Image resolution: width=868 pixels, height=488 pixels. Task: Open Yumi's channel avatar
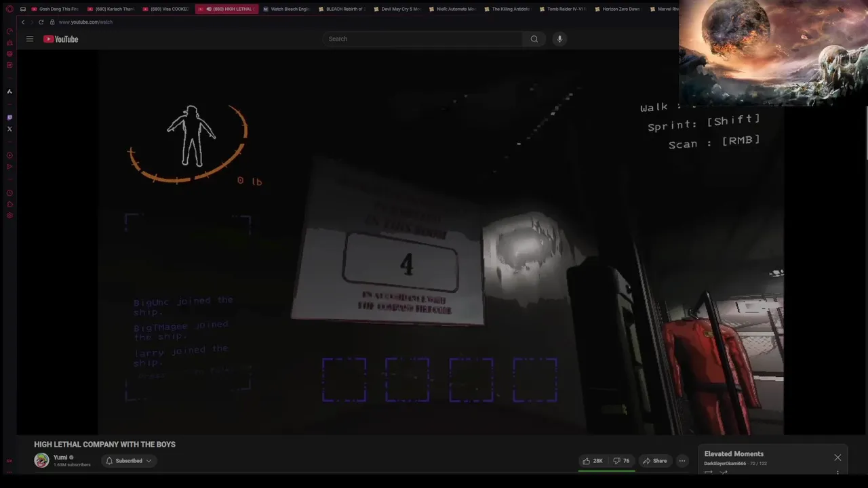pos(41,460)
